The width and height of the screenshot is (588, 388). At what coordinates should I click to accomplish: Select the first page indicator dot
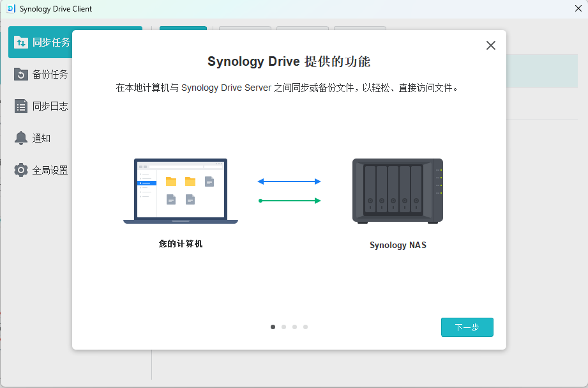[273, 327]
